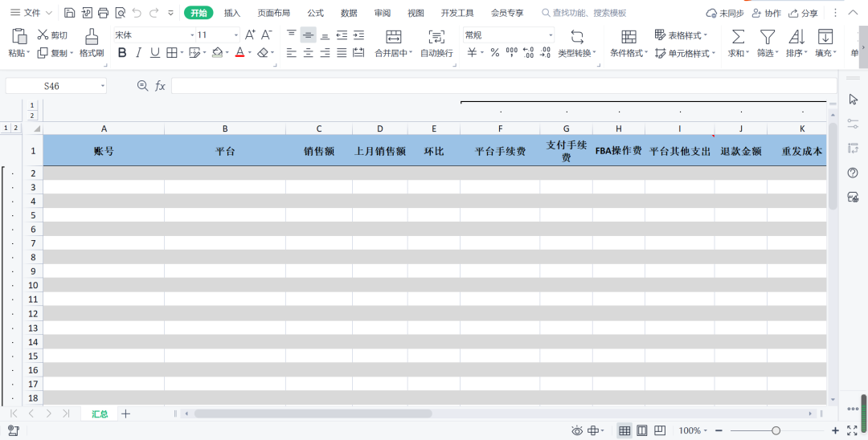868x440 pixels.
Task: Select the 汇总 sheet tab
Action: click(x=100, y=414)
